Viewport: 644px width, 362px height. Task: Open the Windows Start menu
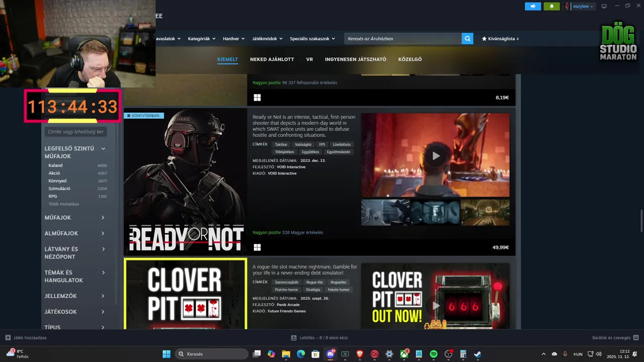[166, 354]
